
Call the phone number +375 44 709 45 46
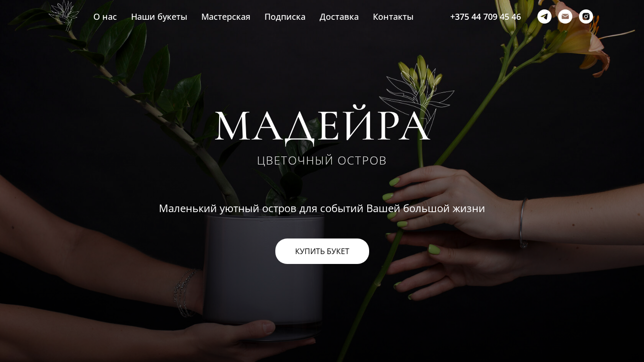click(x=486, y=17)
